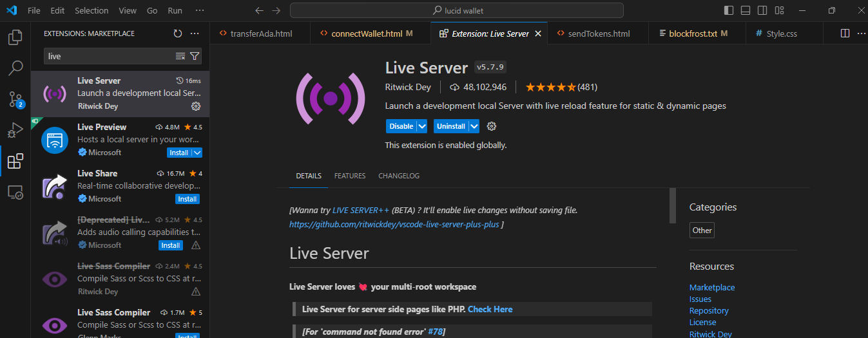Click the 48,102,946 install count

477,87
